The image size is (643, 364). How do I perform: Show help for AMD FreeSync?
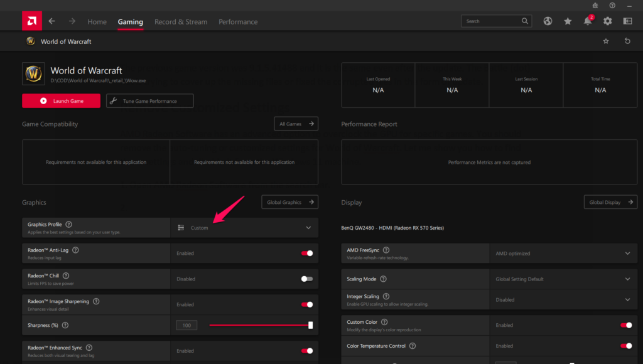click(386, 250)
